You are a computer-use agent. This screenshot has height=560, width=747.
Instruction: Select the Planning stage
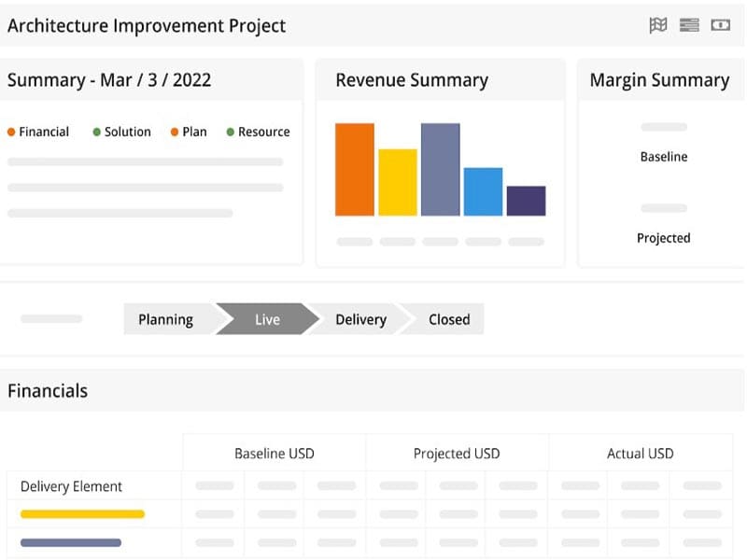click(x=165, y=319)
